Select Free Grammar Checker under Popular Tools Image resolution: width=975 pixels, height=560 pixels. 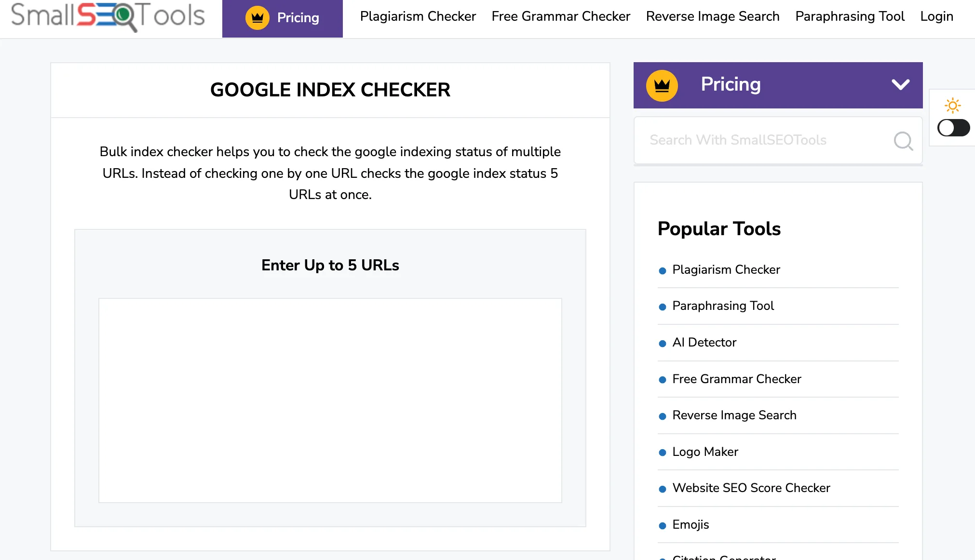point(736,379)
